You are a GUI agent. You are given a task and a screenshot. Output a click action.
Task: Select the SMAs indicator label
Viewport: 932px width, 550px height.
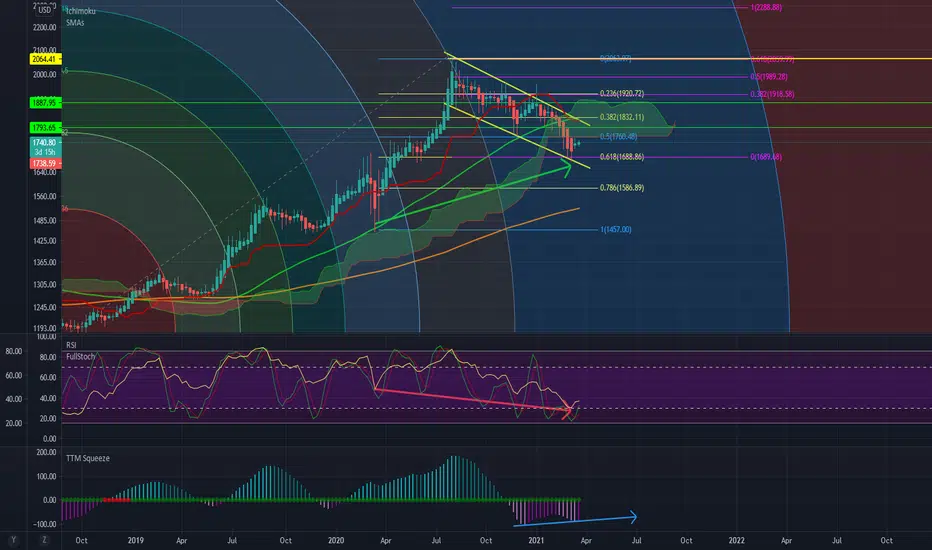75,23
